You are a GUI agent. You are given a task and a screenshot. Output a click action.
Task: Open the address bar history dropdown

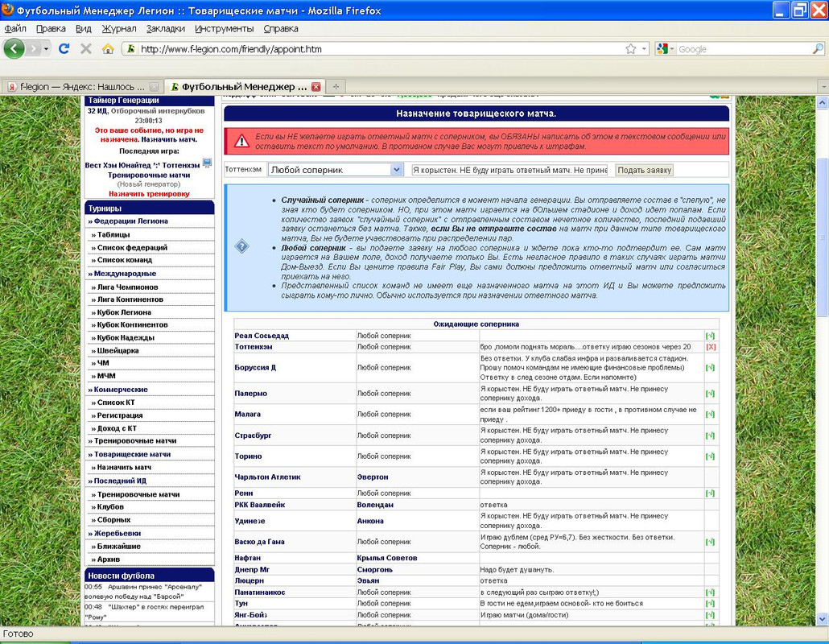[644, 48]
